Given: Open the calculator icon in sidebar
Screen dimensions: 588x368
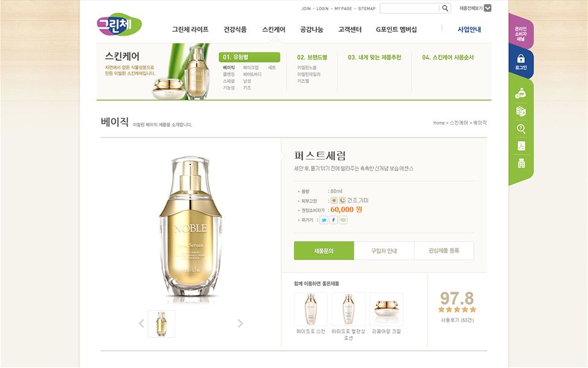Looking at the screenshot, I should [521, 163].
